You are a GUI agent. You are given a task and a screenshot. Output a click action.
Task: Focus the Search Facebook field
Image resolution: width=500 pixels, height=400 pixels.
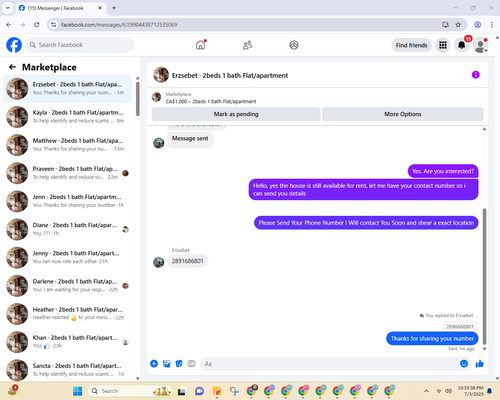[x=80, y=45]
